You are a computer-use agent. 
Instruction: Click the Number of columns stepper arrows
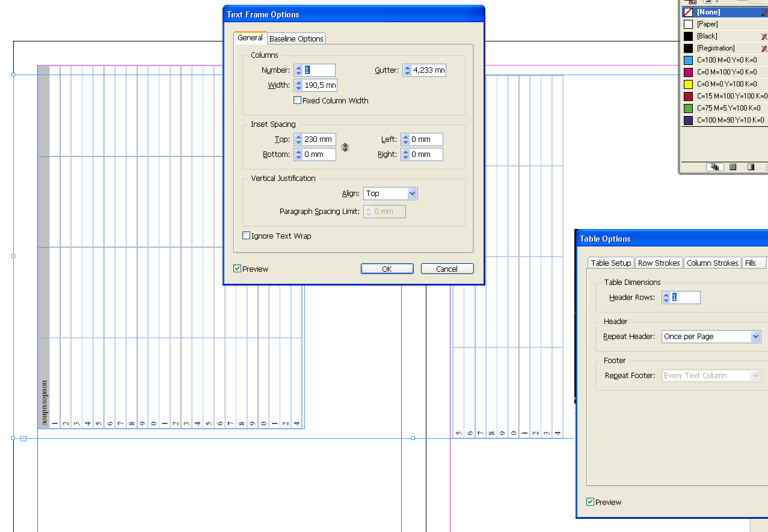click(298, 70)
